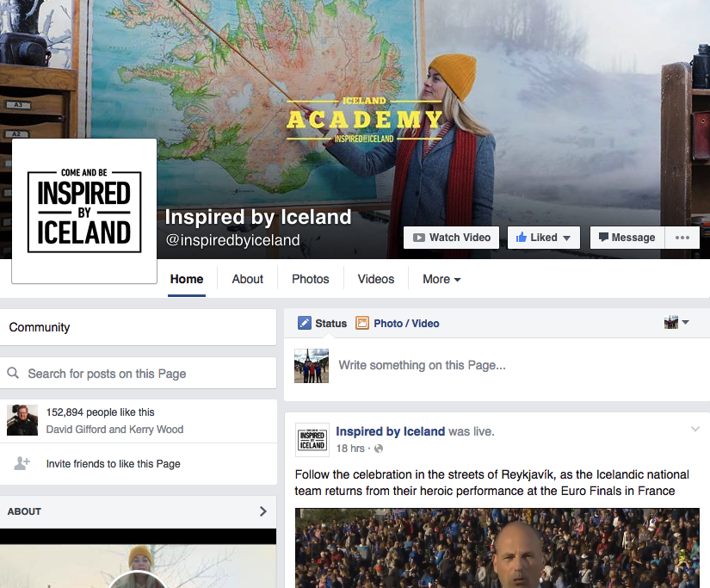Open the post options chevron

[x=695, y=429]
